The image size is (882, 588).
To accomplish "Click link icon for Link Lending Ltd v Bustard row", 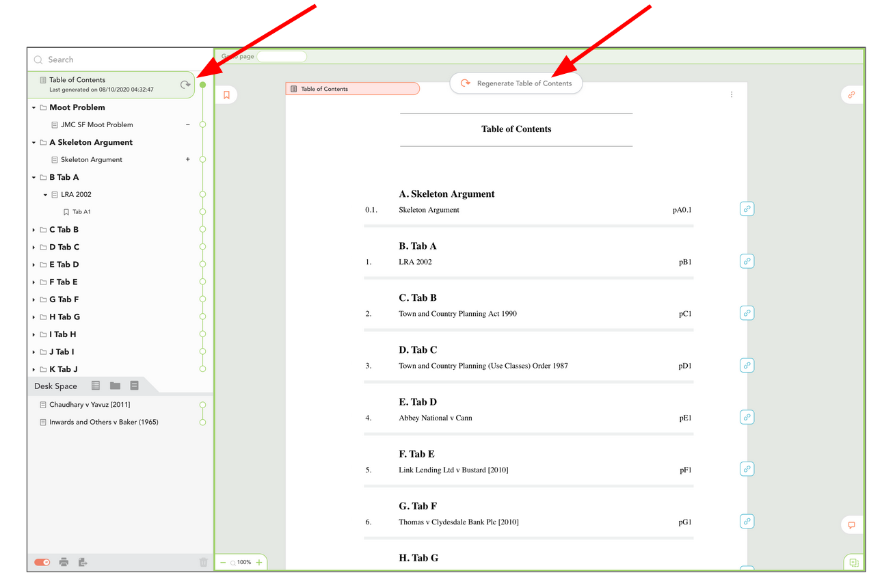I will tap(747, 469).
